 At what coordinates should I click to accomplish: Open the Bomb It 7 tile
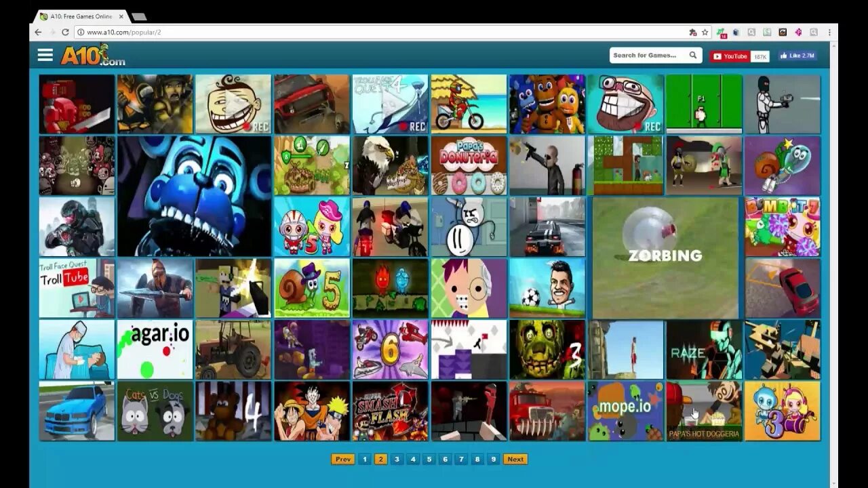(x=783, y=226)
